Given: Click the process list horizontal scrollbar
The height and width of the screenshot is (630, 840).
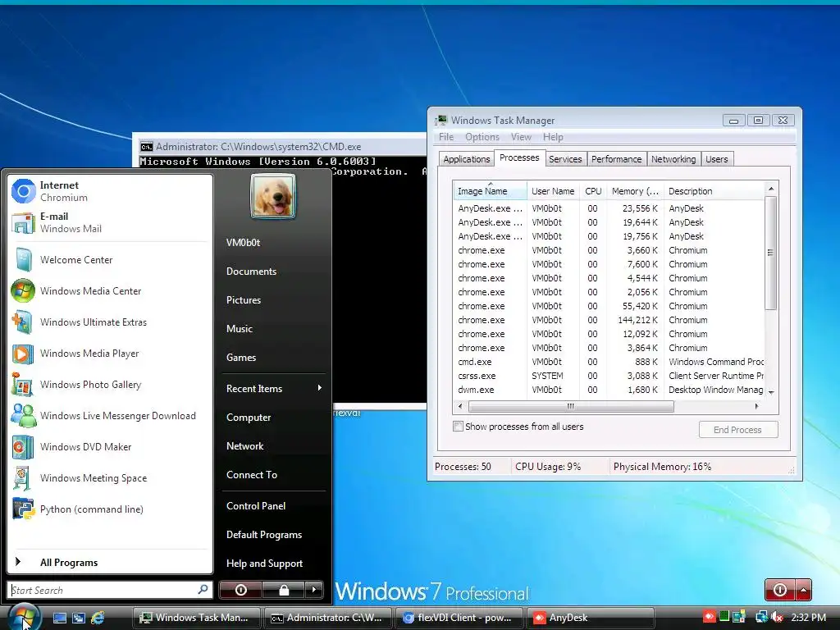Looking at the screenshot, I should (571, 406).
